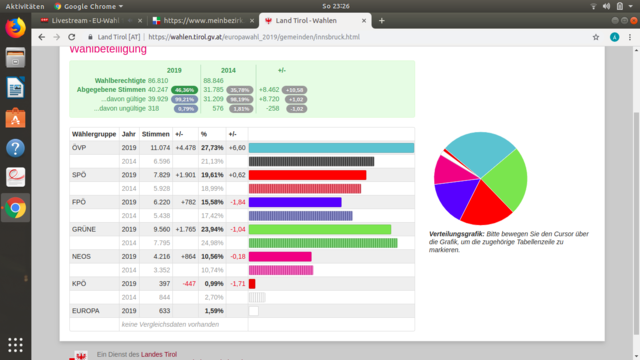Click the FPÖ 2019 blue bar

pyautogui.click(x=295, y=202)
